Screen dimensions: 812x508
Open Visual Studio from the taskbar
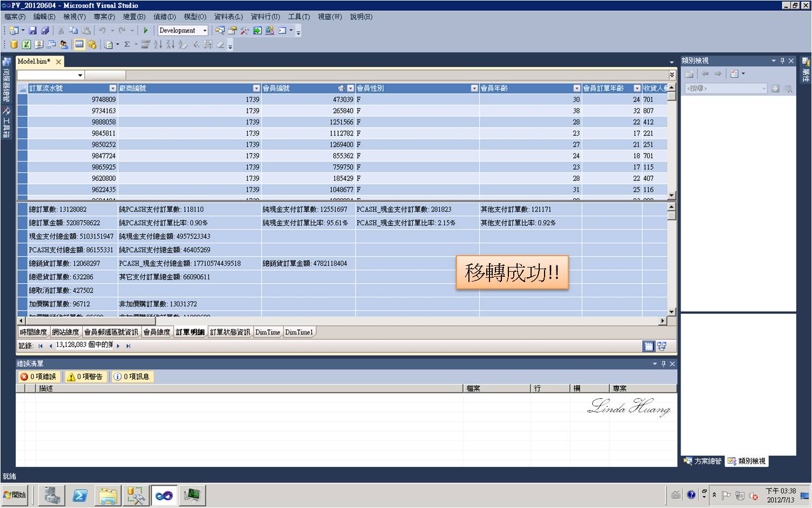click(x=164, y=494)
